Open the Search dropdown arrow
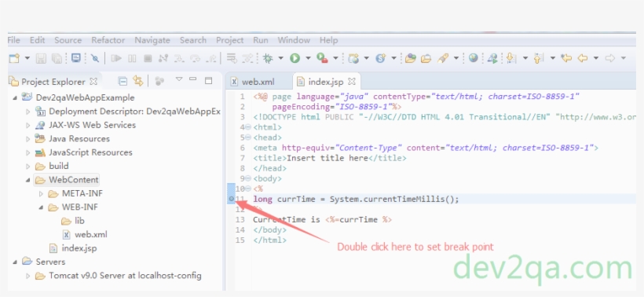The height and width of the screenshot is (297, 644). 456,58
